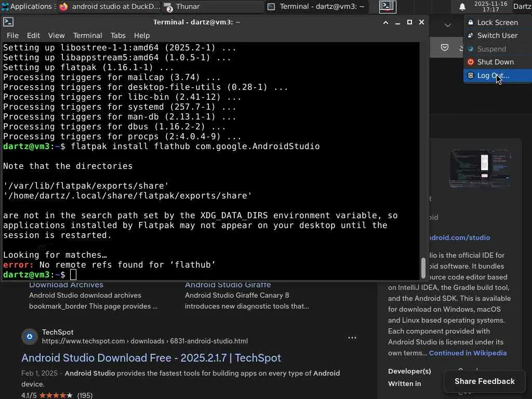Switch to the Firefox android studio taskbar window
532x399 pixels.
pos(109,6)
